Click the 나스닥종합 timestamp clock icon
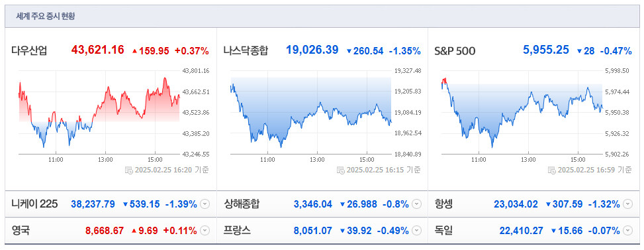The height and width of the screenshot is (250, 644). tap(340, 170)
